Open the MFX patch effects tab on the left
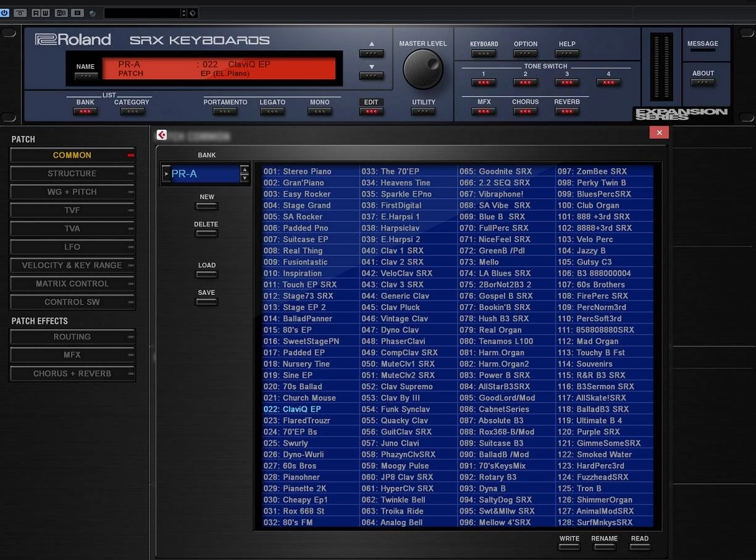 point(72,355)
